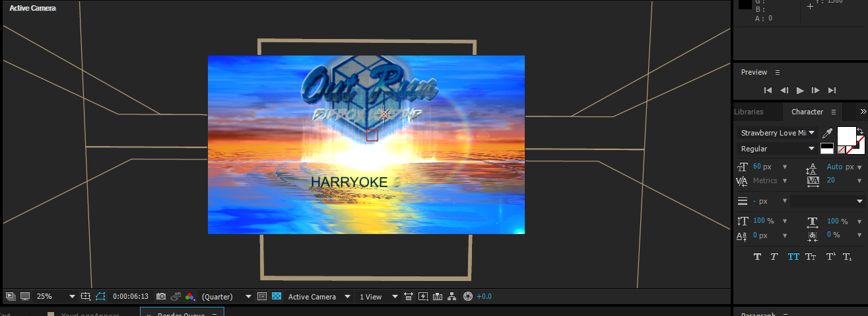868x316 pixels.
Task: Toggle Small Caps text style
Action: [811, 257]
